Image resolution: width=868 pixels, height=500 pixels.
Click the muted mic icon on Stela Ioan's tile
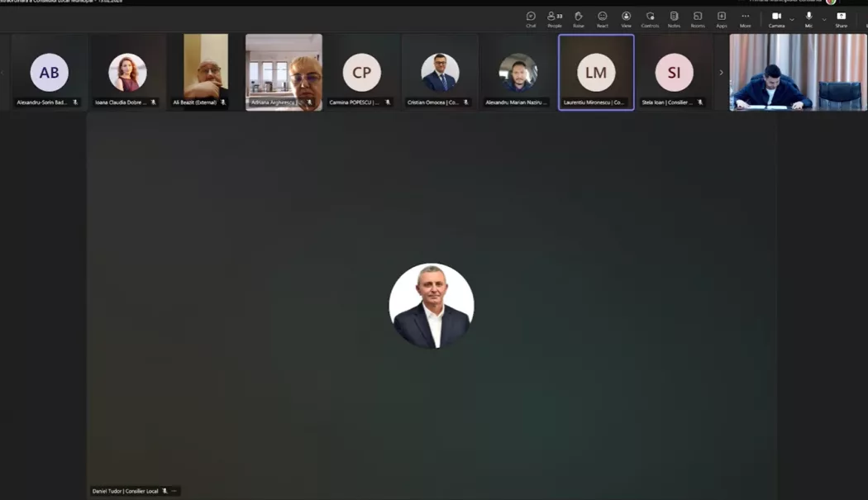699,102
